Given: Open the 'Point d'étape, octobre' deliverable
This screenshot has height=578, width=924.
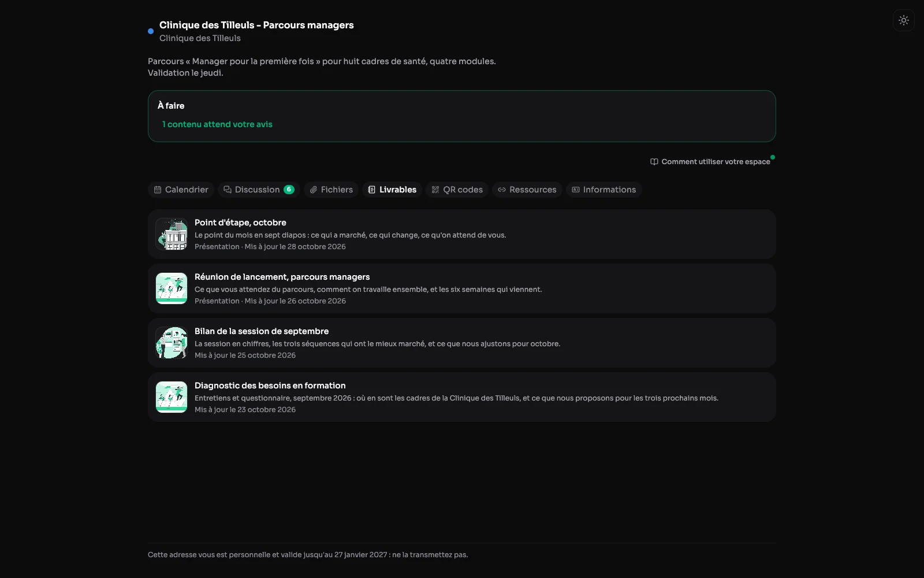Looking at the screenshot, I should 462,234.
